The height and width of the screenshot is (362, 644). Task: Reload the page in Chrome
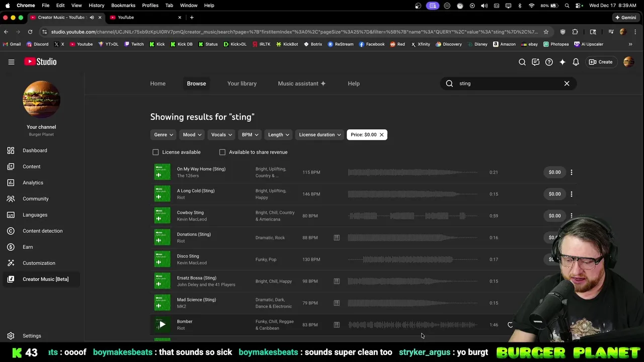click(30, 32)
